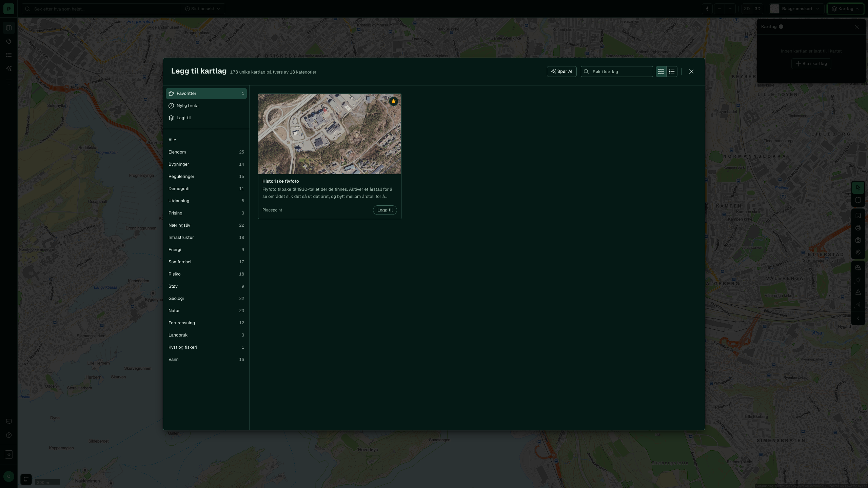Screen dimensions: 868x488
Task: Switch to grid view of map layers
Action: [661, 72]
